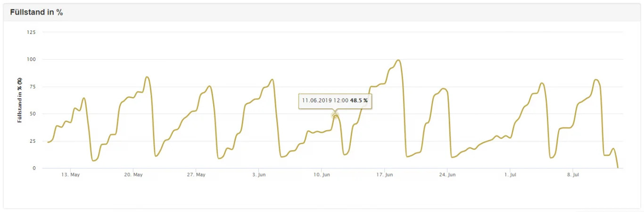The width and height of the screenshot is (644, 212).
Task: Click the '8. Jul' x-axis date label
Action: pos(573,175)
